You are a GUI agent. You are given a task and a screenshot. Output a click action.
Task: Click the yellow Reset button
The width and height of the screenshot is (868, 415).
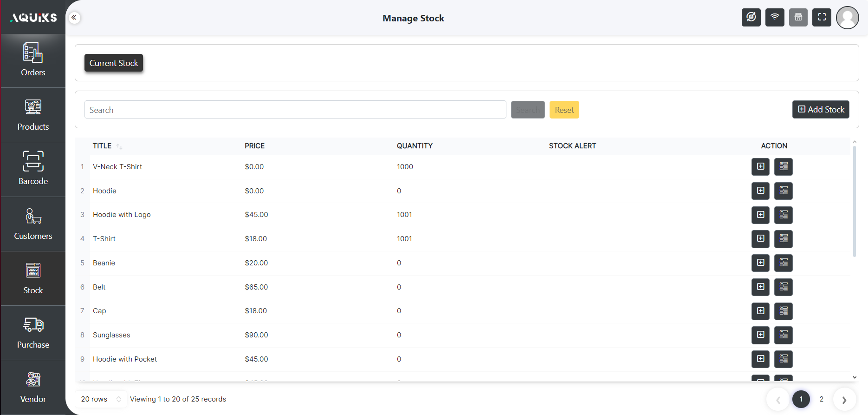click(564, 110)
